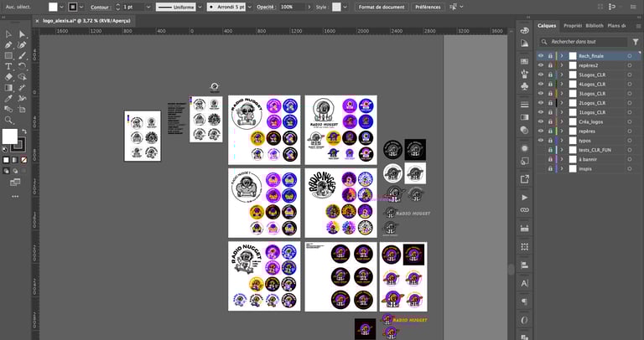
Task: Click the Préférences button
Action: (x=428, y=7)
